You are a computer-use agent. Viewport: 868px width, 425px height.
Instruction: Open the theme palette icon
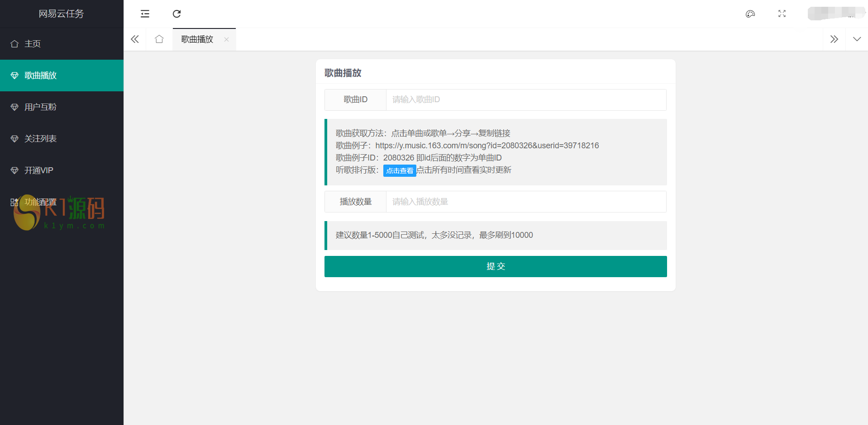click(750, 14)
